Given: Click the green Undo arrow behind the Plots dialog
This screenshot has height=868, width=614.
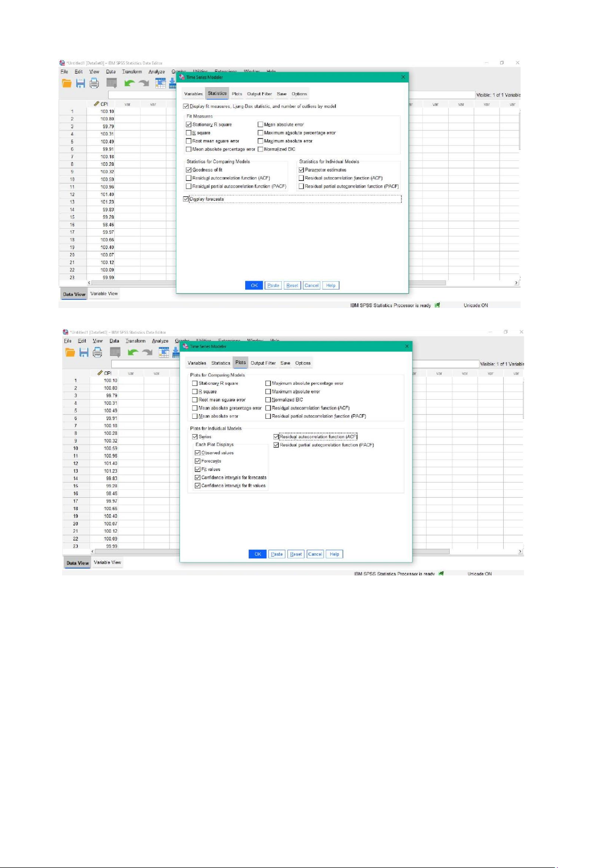Looking at the screenshot, I should coord(133,352).
